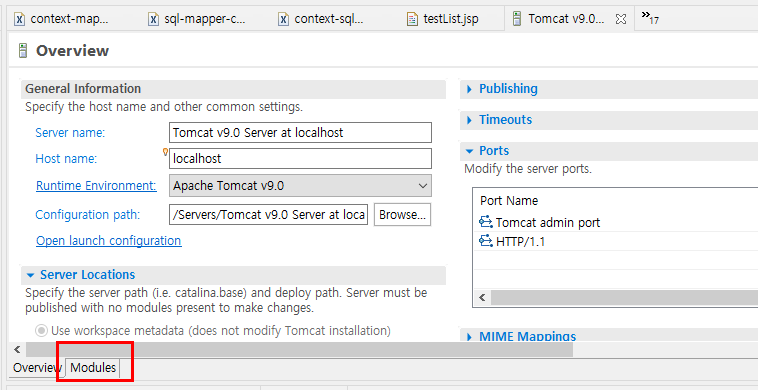Switch to the Modules bottom tab
This screenshot has height=390, width=758.
tap(93, 368)
